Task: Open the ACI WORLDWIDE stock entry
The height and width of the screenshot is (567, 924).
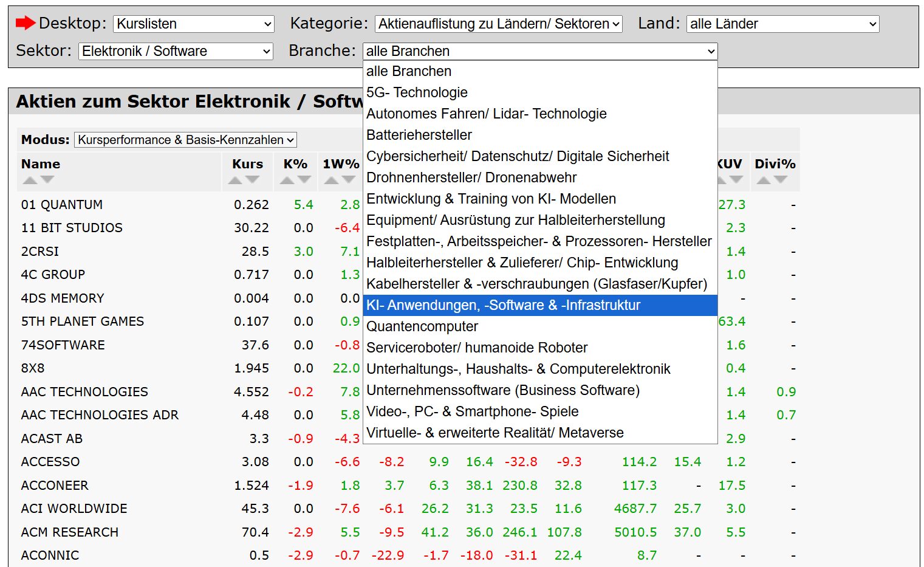Action: (74, 509)
